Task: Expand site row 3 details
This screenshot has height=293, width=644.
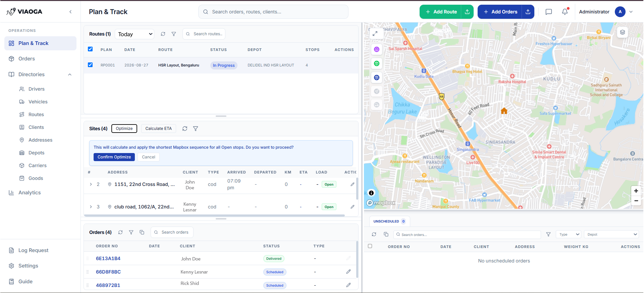Action: [x=91, y=207]
